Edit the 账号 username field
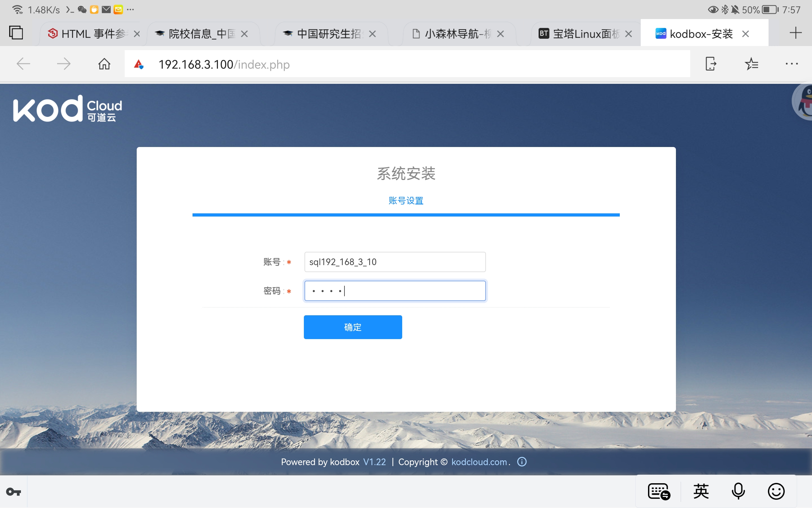This screenshot has height=508, width=812. click(395, 262)
